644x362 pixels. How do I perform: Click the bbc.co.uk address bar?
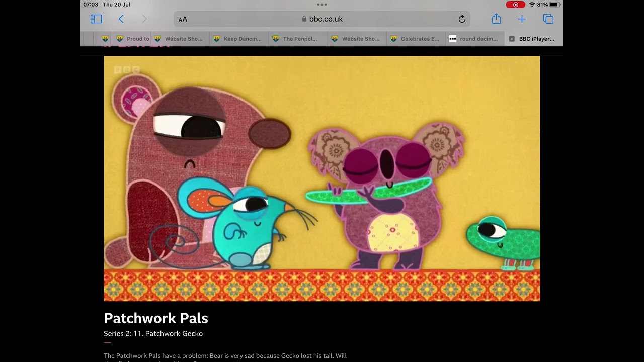click(322, 19)
